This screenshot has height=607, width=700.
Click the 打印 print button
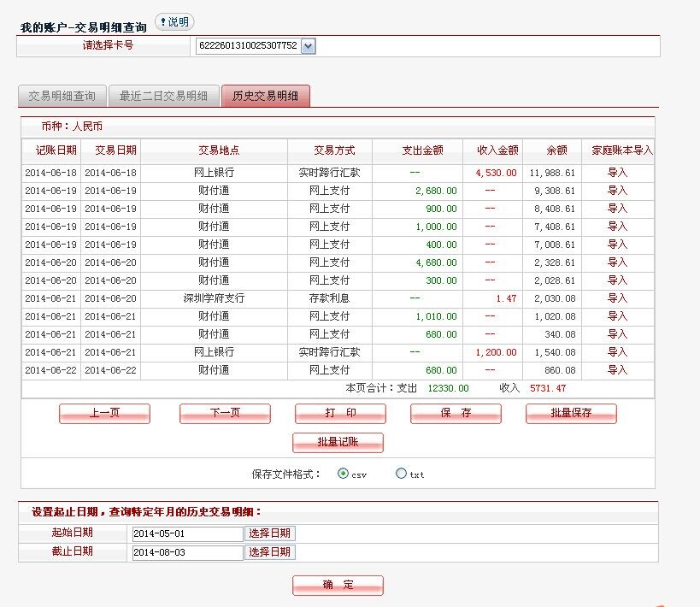pos(340,413)
